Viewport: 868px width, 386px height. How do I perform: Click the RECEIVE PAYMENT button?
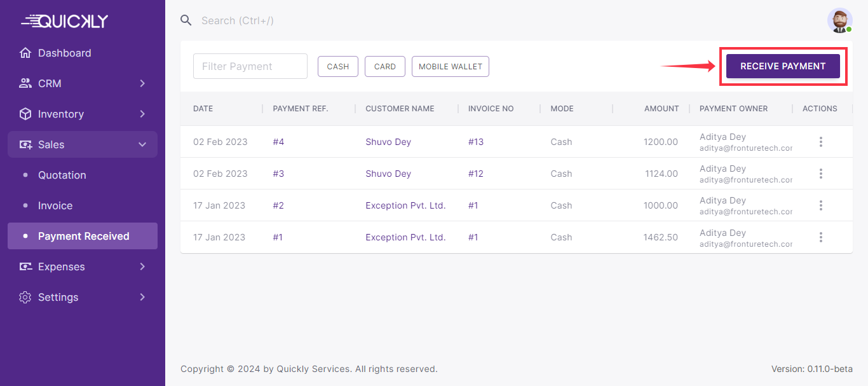[783, 66]
